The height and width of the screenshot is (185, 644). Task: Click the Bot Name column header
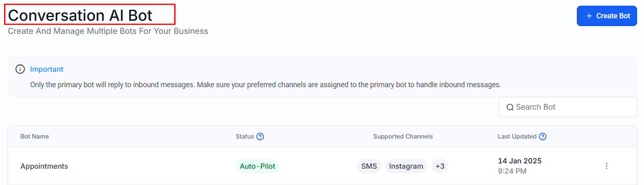pyautogui.click(x=35, y=137)
